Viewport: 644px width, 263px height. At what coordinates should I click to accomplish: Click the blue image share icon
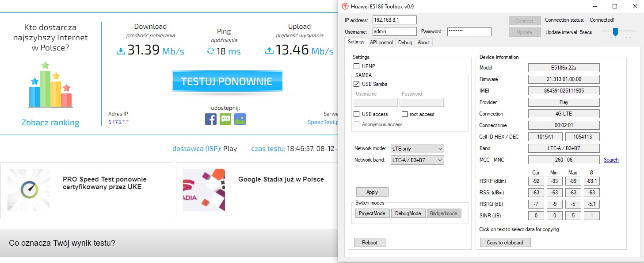tap(240, 119)
